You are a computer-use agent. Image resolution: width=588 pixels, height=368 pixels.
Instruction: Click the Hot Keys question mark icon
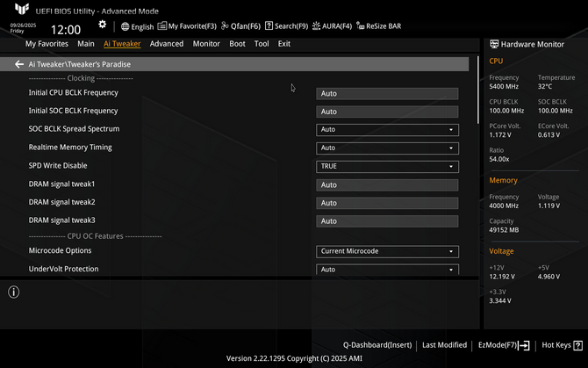point(578,345)
